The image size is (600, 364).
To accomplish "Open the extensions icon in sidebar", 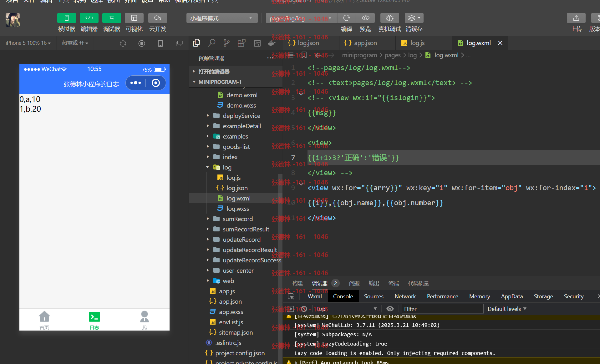I will (242, 43).
